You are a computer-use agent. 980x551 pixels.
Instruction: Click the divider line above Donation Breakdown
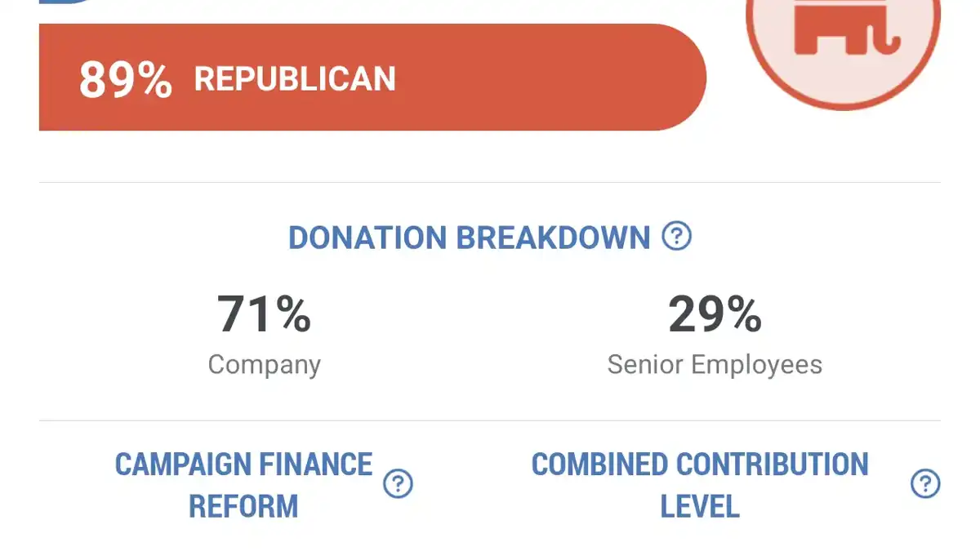click(x=490, y=182)
